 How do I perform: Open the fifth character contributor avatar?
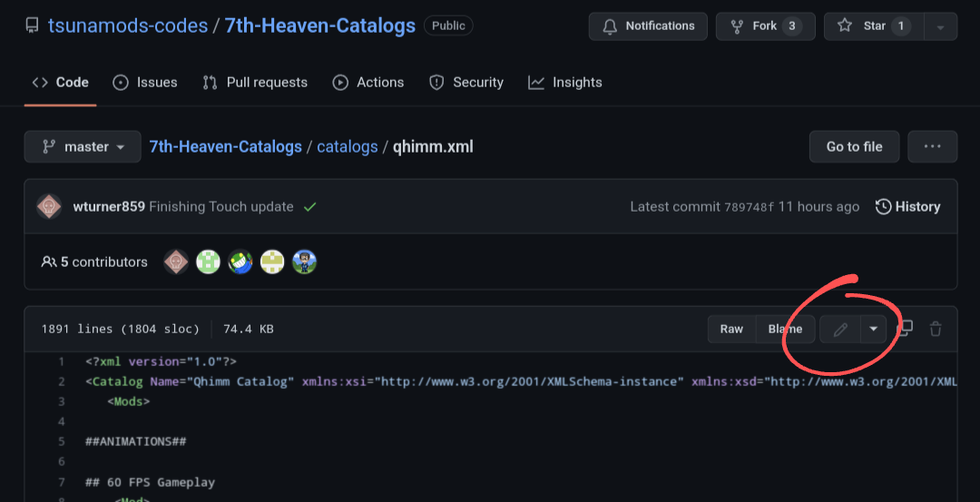click(x=304, y=262)
